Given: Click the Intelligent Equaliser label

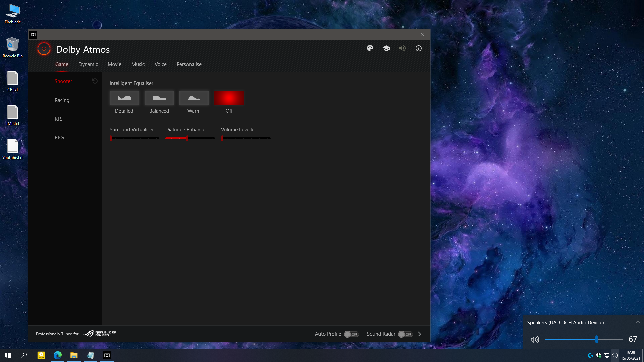Looking at the screenshot, I should pos(131,83).
